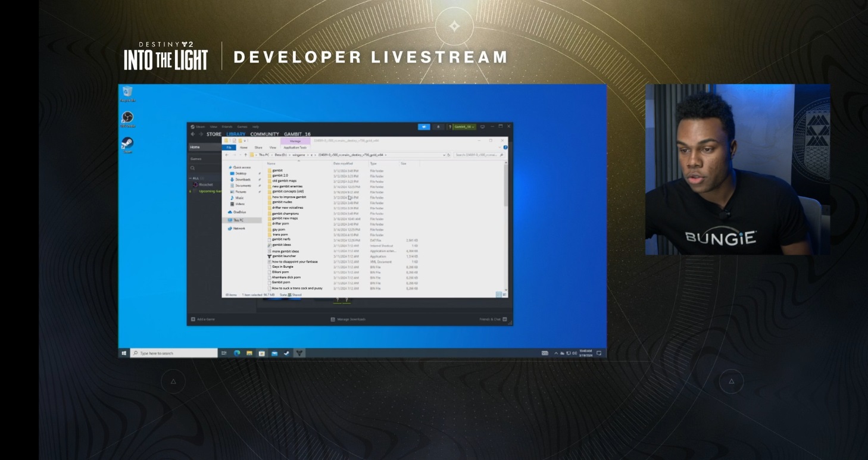Open the Friends menu in Steam
This screenshot has height=460, width=868.
point(227,127)
